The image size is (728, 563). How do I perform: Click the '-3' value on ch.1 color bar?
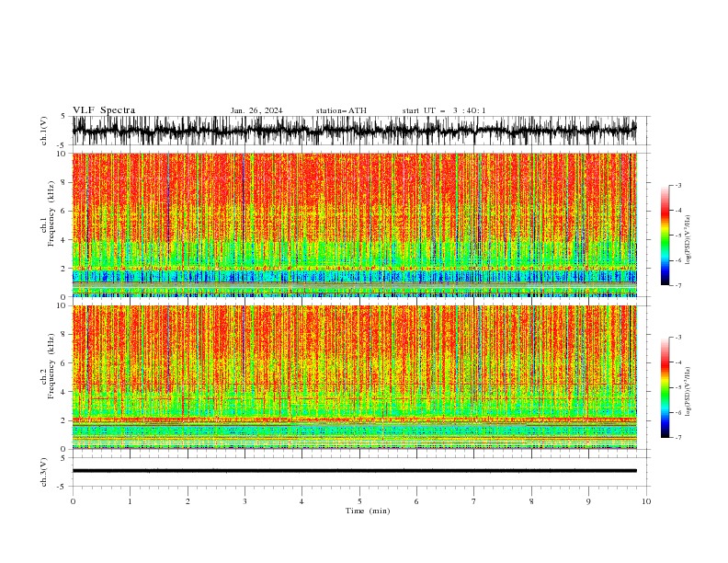point(677,185)
